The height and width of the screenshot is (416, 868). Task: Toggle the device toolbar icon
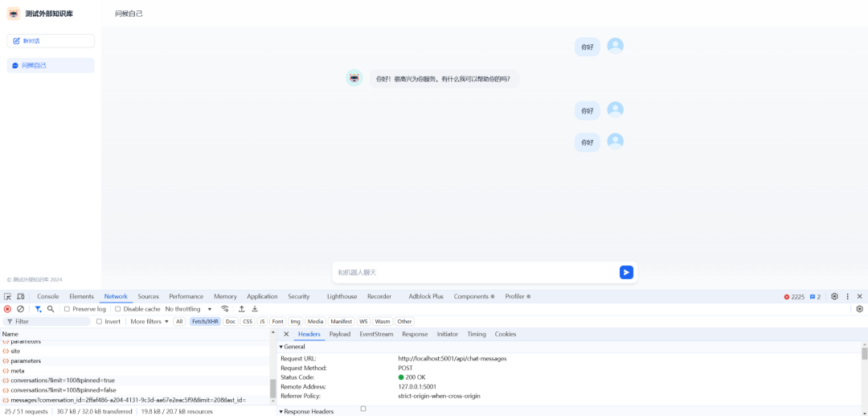20,296
